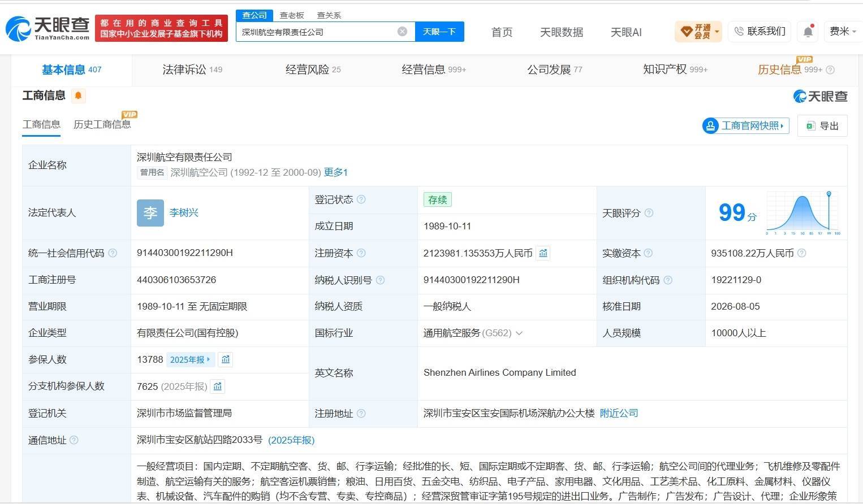Open the 附近公司 nearby companies link
Image resolution: width=863 pixels, height=504 pixels.
(x=619, y=414)
